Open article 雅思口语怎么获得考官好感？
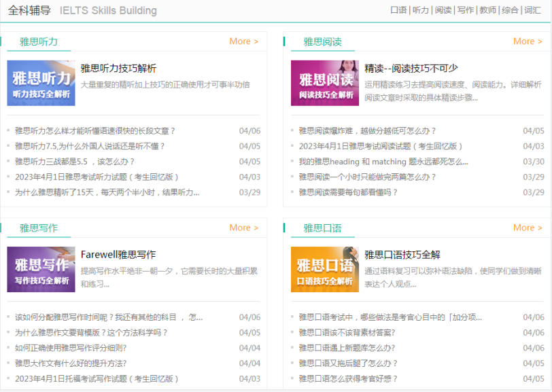The width and height of the screenshot is (552, 392). click(348, 379)
